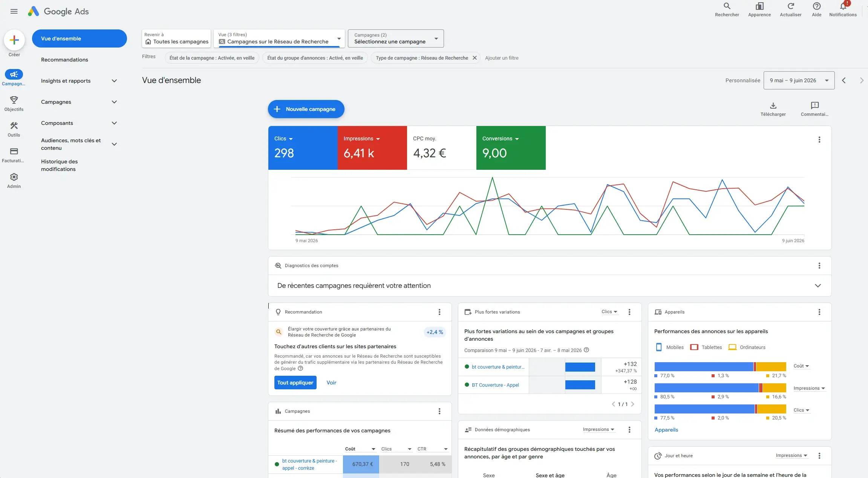Open Plus fortes variations three-dot menu

click(x=629, y=312)
